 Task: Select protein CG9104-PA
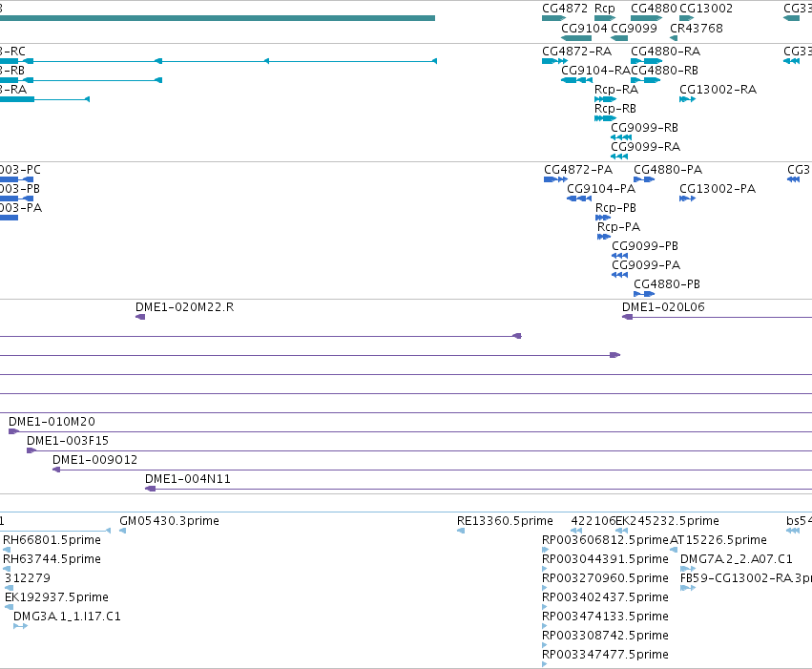click(x=601, y=188)
